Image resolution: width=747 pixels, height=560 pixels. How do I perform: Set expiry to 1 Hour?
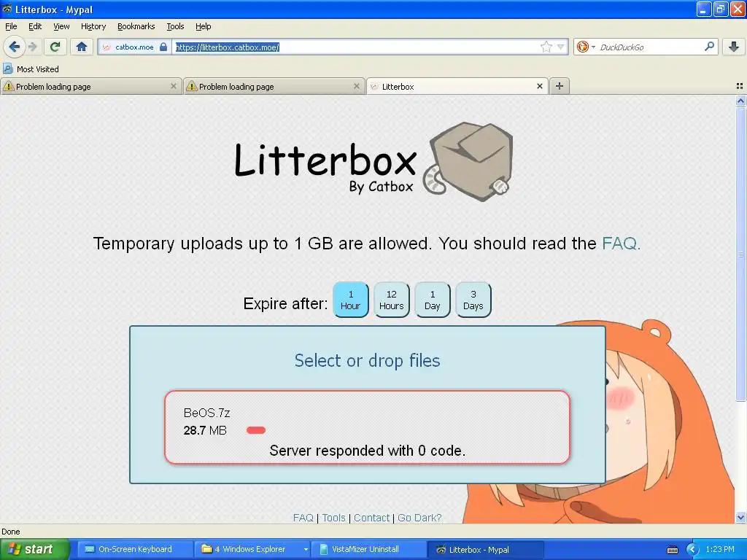(351, 300)
